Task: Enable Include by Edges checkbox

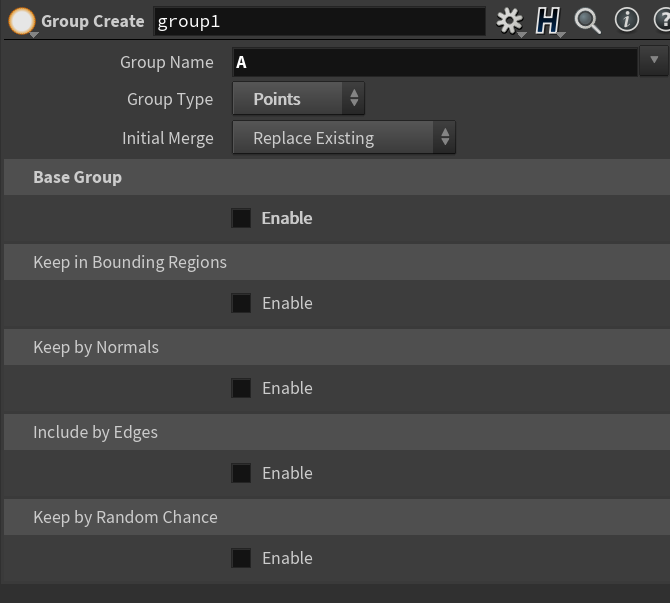Action: tap(241, 473)
